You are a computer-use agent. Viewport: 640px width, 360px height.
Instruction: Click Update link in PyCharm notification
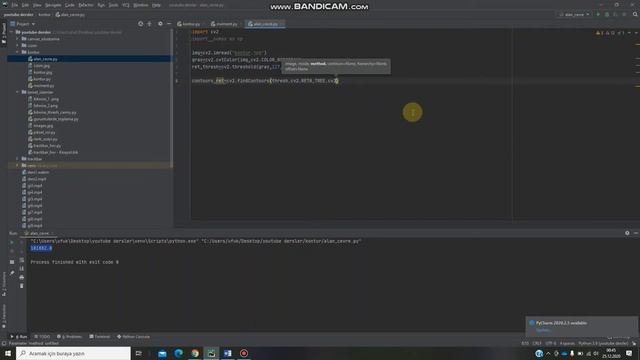(543, 330)
